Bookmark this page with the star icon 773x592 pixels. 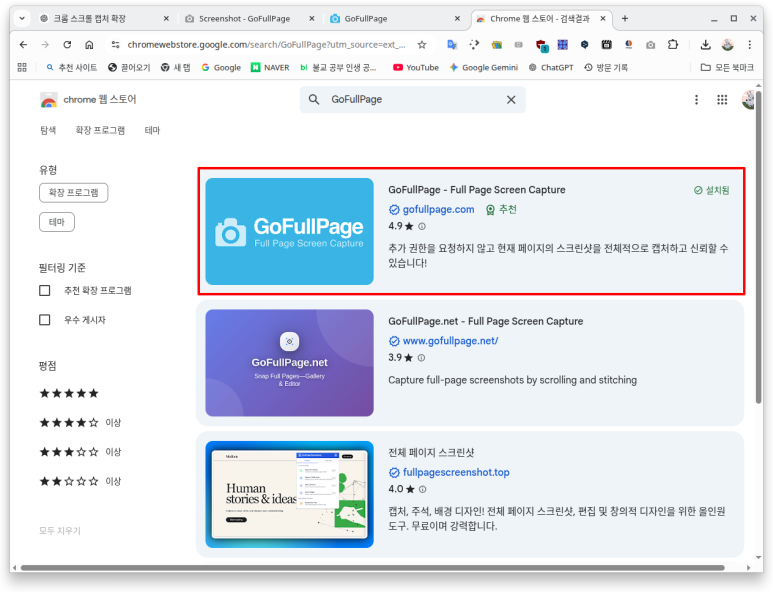(x=422, y=45)
